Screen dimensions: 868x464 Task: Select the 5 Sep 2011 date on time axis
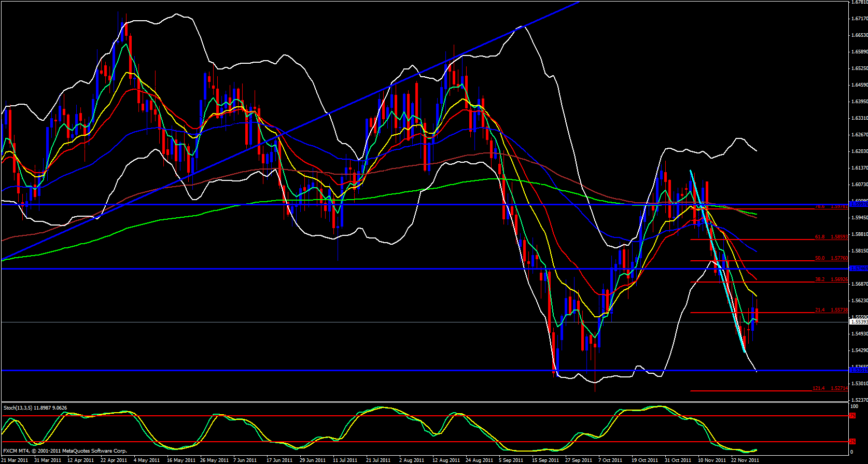[x=511, y=460]
